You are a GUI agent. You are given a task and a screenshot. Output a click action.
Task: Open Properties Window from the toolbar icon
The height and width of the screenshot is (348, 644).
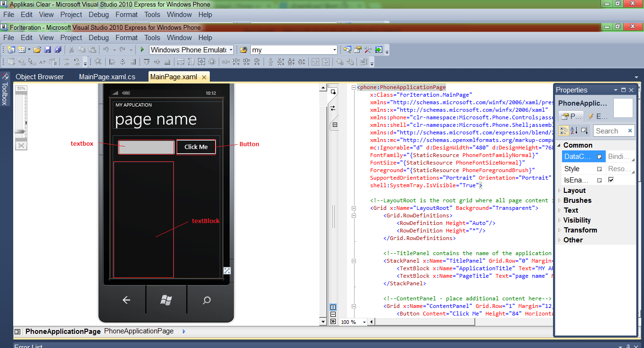click(x=358, y=50)
